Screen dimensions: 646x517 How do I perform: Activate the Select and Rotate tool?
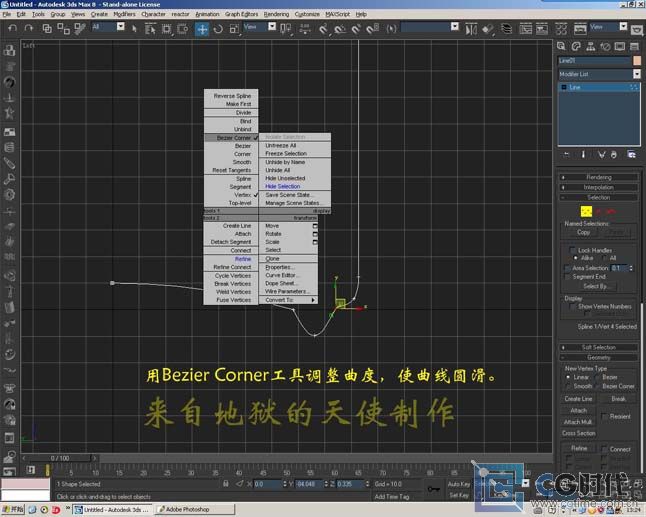tap(218, 29)
